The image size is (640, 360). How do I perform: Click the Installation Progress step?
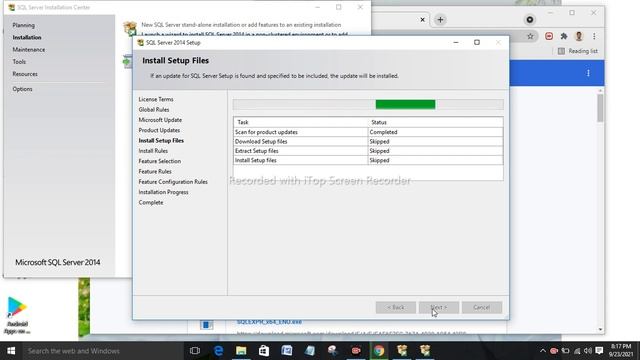[x=163, y=192]
